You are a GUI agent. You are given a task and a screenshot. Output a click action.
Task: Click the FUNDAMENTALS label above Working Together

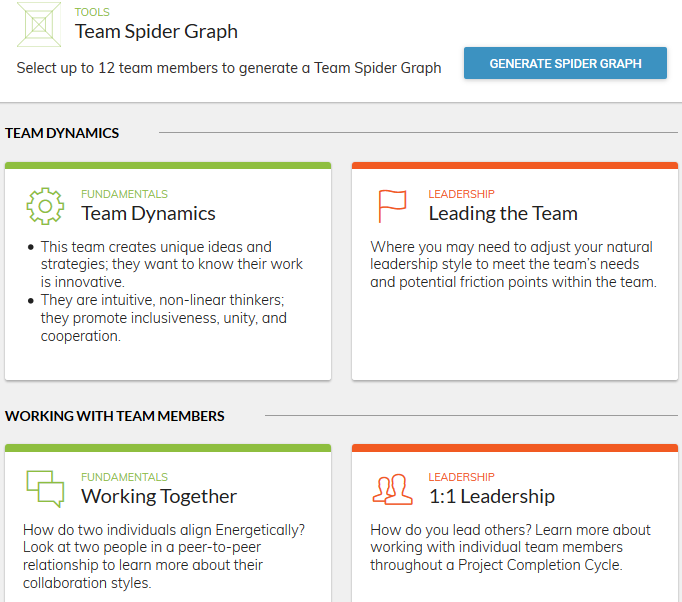(124, 477)
